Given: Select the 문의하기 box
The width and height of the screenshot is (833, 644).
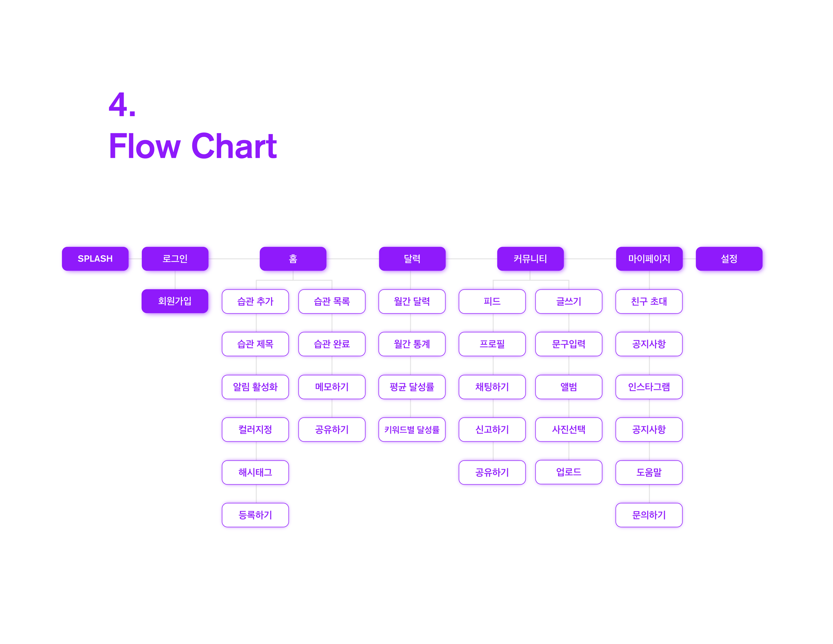Looking at the screenshot, I should pos(649,515).
